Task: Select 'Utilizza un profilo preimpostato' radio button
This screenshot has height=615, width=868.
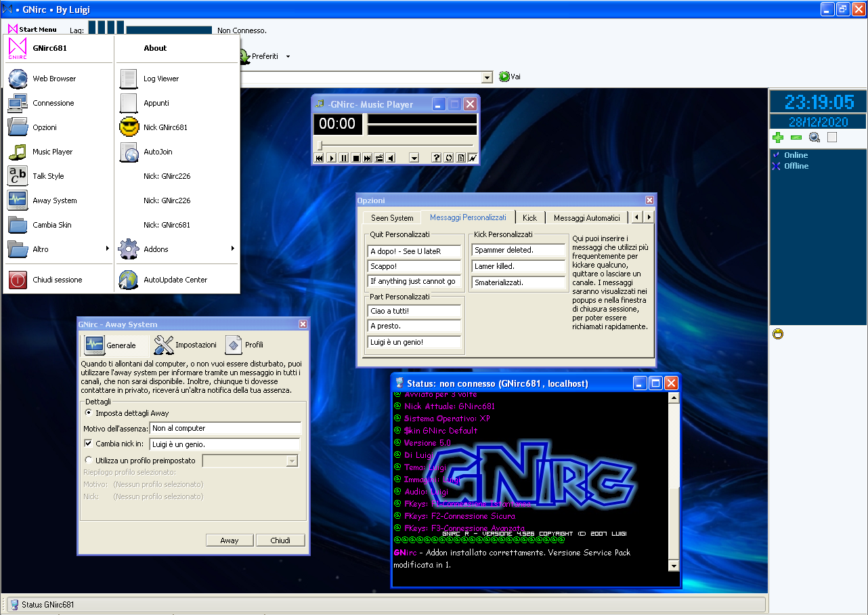Action: coord(89,461)
